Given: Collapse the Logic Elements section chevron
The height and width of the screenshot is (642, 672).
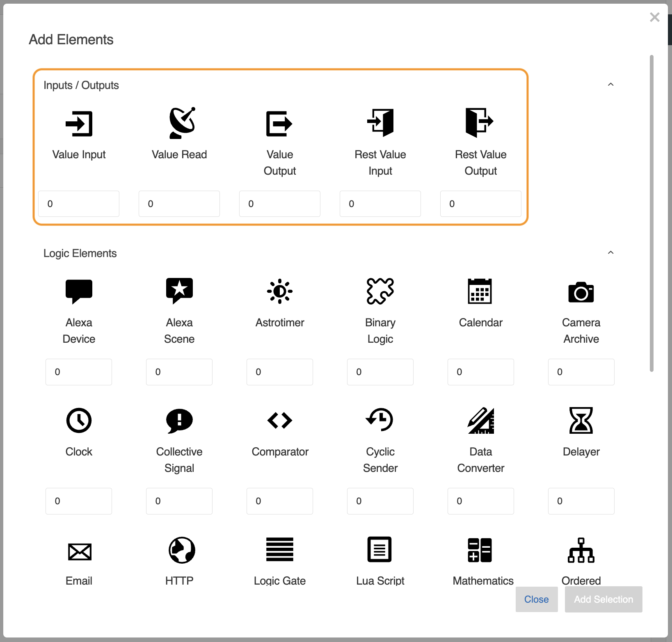Looking at the screenshot, I should pyautogui.click(x=610, y=253).
